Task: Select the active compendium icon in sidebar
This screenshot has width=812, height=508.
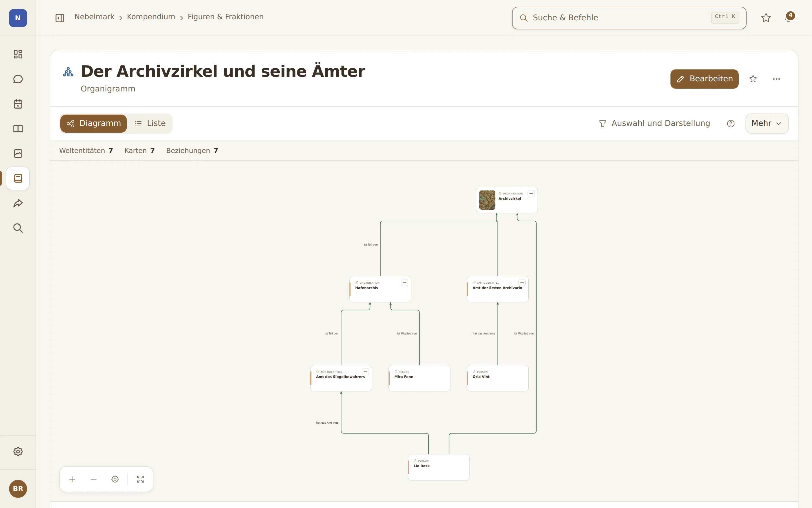Action: tap(18, 178)
